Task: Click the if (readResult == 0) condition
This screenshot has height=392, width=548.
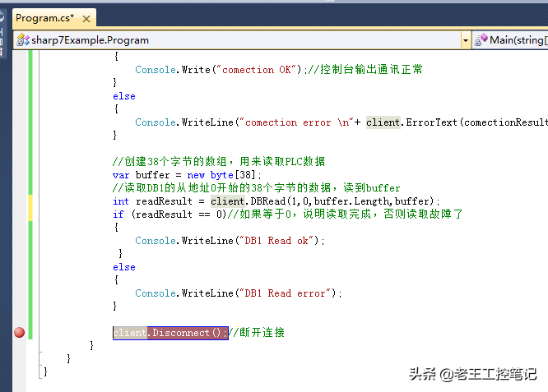Action: click(x=170, y=214)
